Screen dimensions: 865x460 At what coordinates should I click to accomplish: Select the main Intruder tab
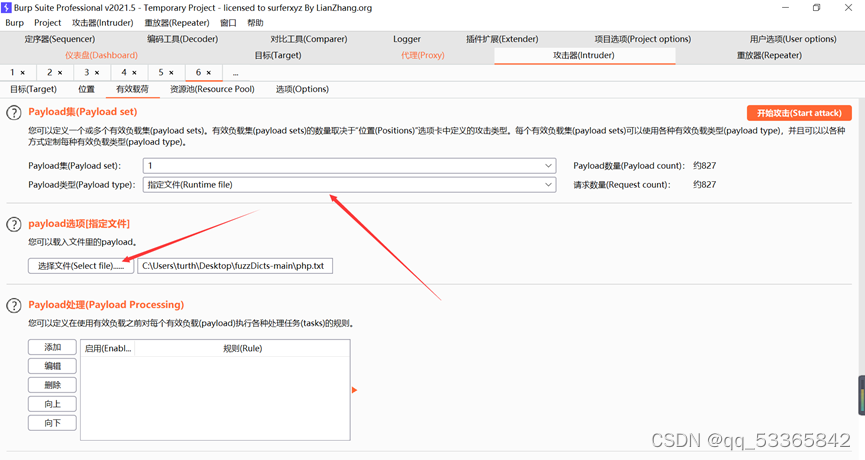(x=584, y=55)
